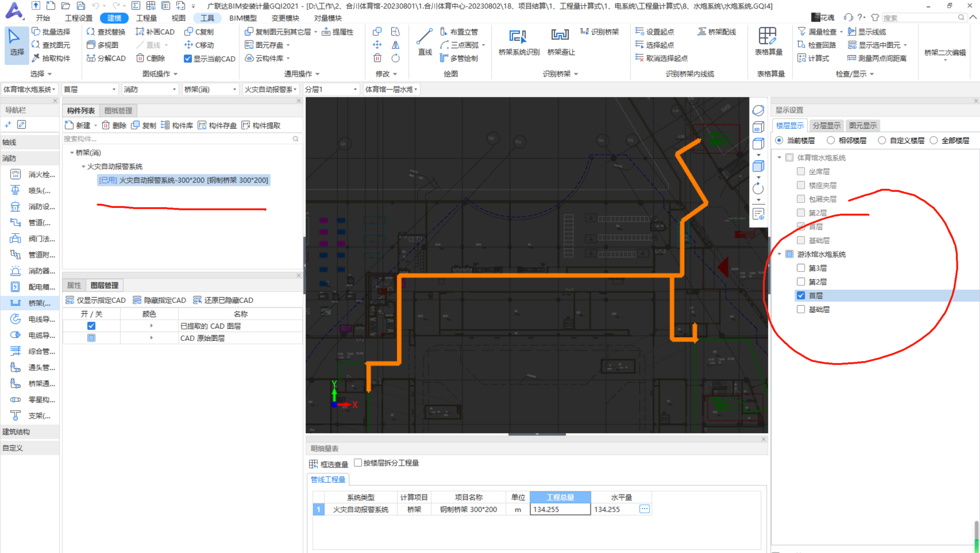The image size is (980, 553).
Task: Open 工程量 ribbon tab
Action: coord(146,18)
